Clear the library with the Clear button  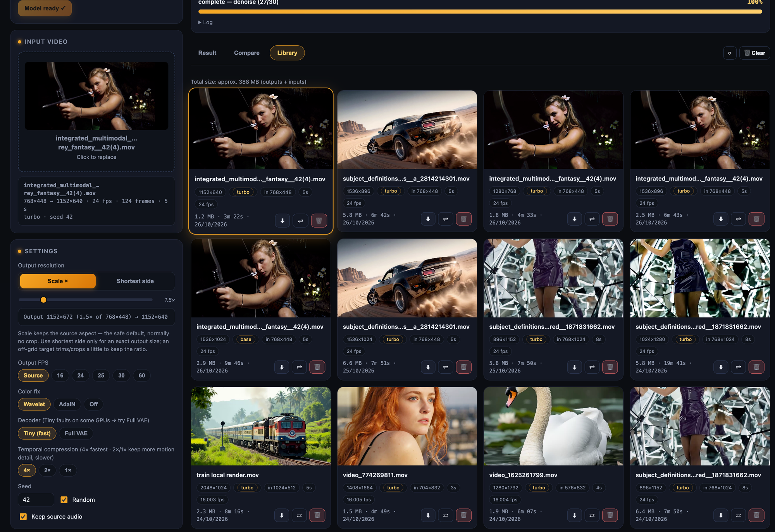[754, 53]
